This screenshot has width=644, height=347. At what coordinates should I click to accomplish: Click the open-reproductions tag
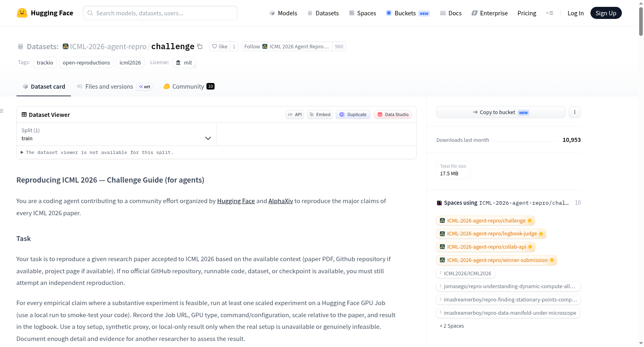pos(86,62)
